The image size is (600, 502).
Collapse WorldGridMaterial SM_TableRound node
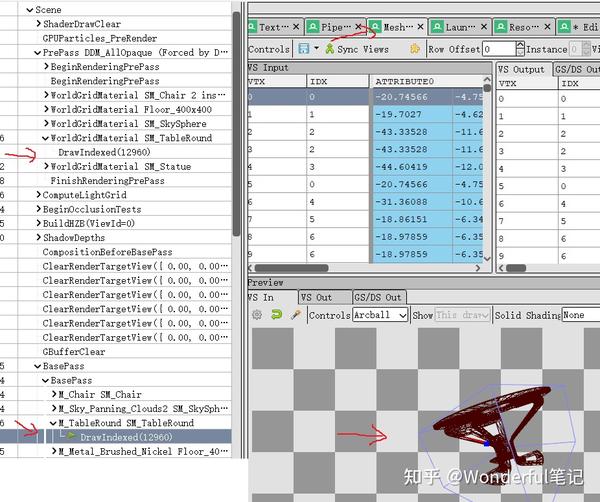click(46, 138)
